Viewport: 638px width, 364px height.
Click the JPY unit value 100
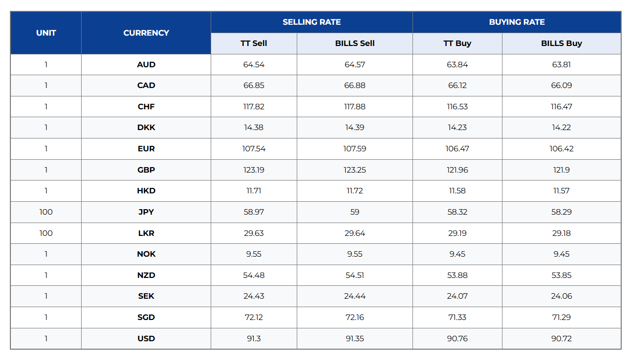[x=46, y=212]
